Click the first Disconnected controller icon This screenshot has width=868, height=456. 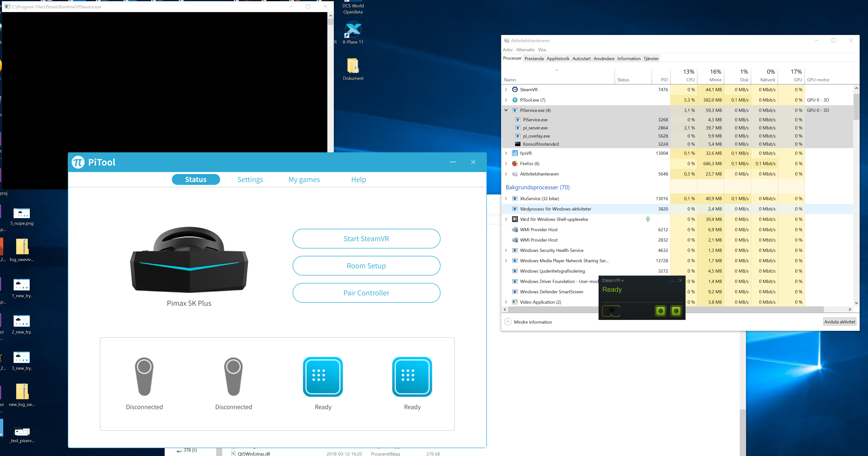point(144,376)
